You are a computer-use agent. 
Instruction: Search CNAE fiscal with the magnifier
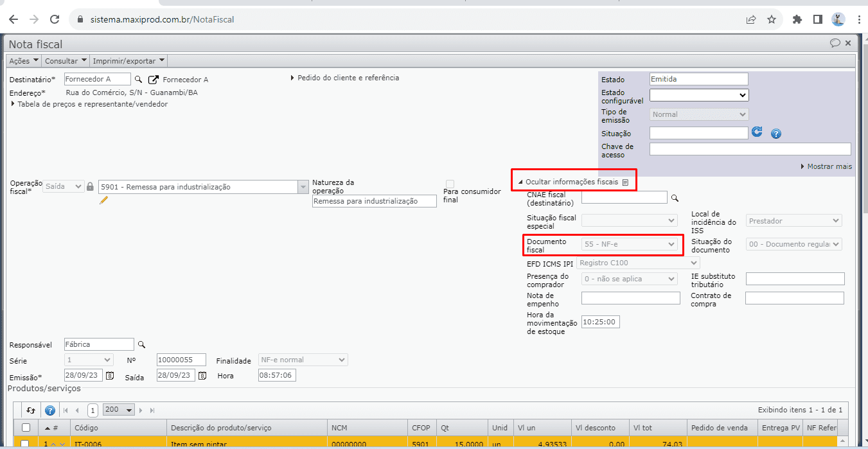pyautogui.click(x=675, y=198)
